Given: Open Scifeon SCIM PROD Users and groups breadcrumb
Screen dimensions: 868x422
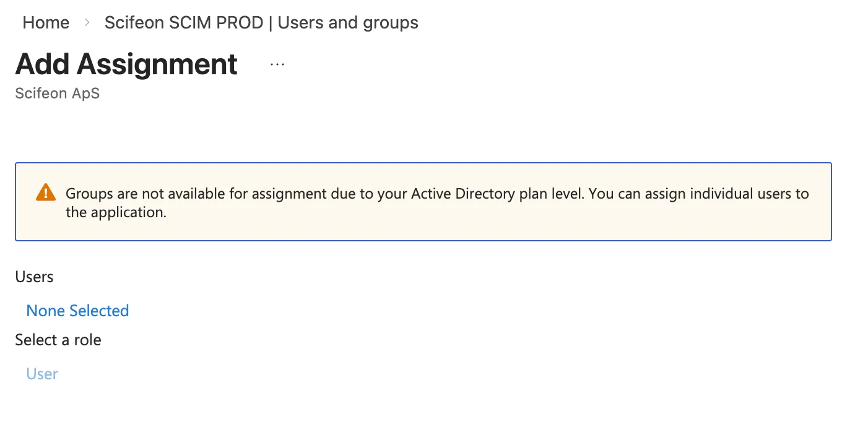Looking at the screenshot, I should (261, 22).
